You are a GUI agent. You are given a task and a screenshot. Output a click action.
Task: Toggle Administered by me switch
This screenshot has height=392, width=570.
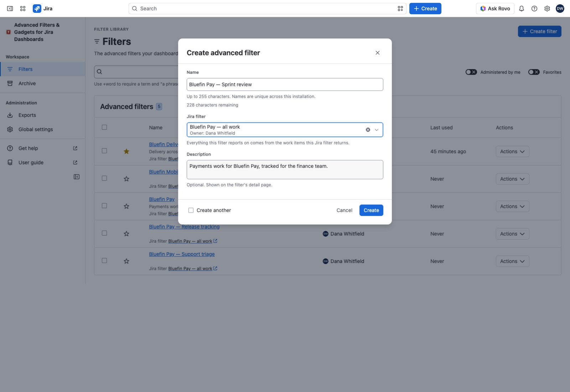471,72
